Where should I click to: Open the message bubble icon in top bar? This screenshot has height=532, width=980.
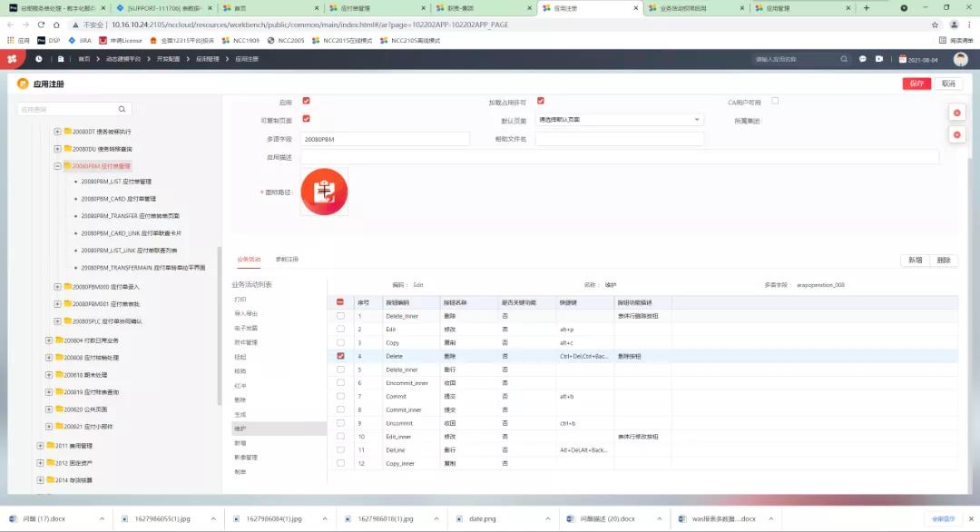(863, 59)
